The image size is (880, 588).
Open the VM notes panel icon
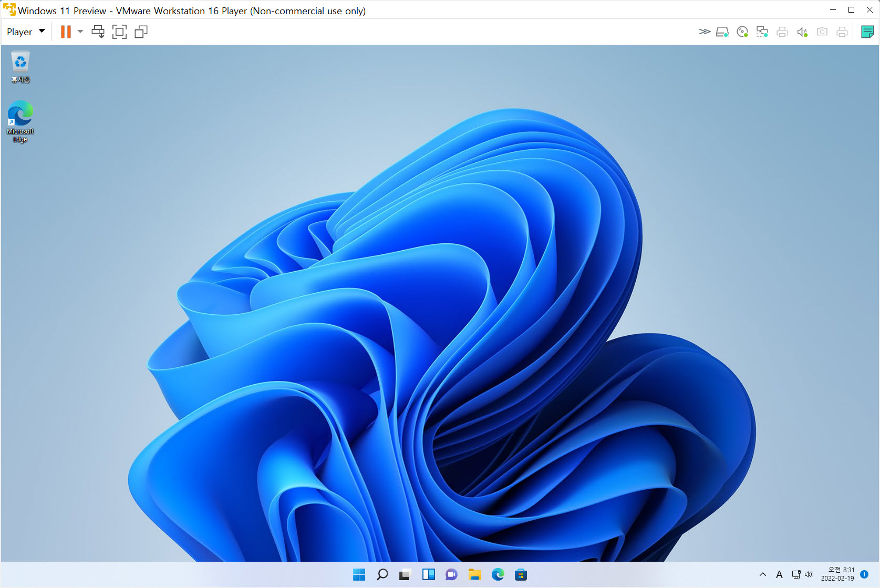867,32
